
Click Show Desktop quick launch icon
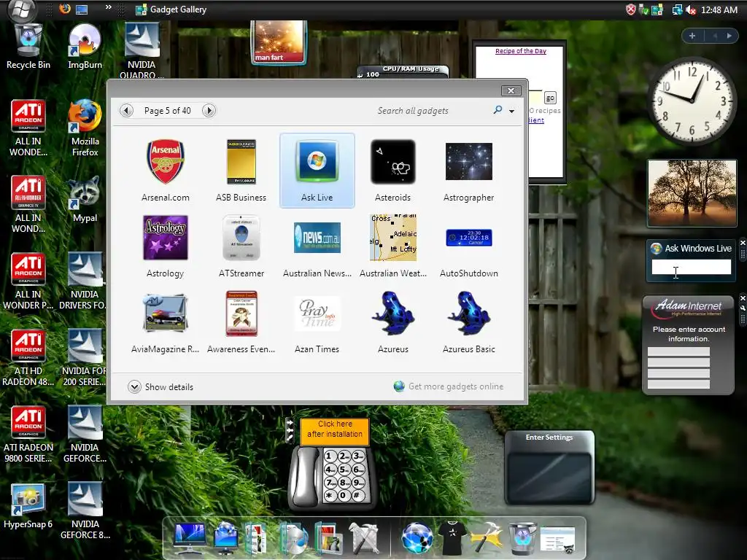pyautogui.click(x=82, y=9)
